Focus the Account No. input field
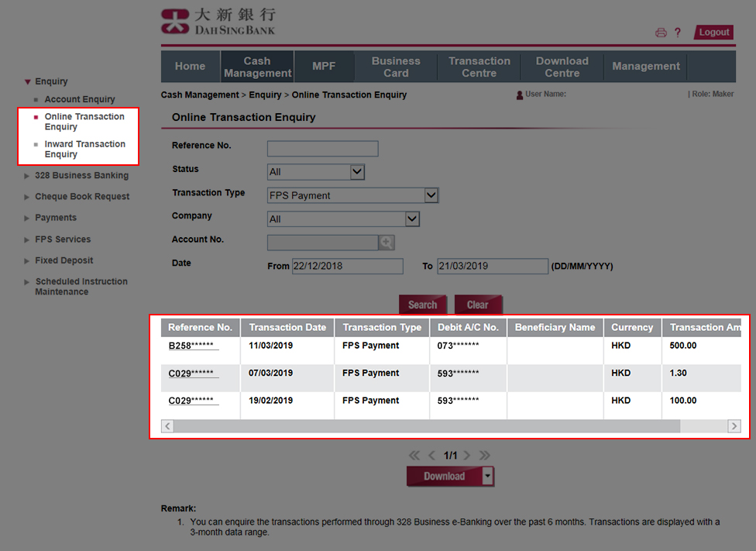 point(322,243)
